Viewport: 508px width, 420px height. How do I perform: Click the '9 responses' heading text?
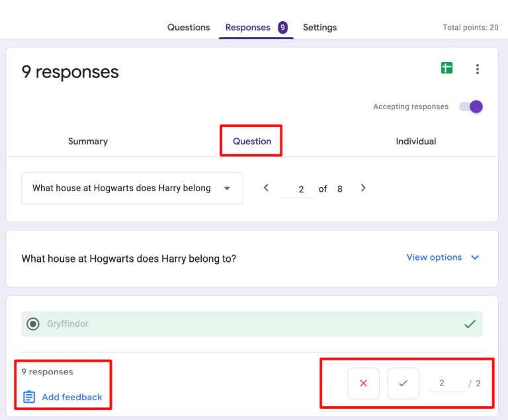click(70, 72)
